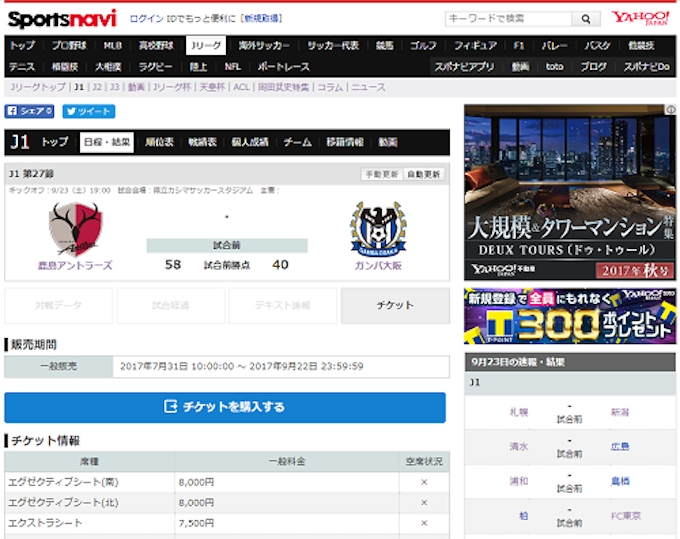Open the T-Point 300 points banner

[x=570, y=316]
